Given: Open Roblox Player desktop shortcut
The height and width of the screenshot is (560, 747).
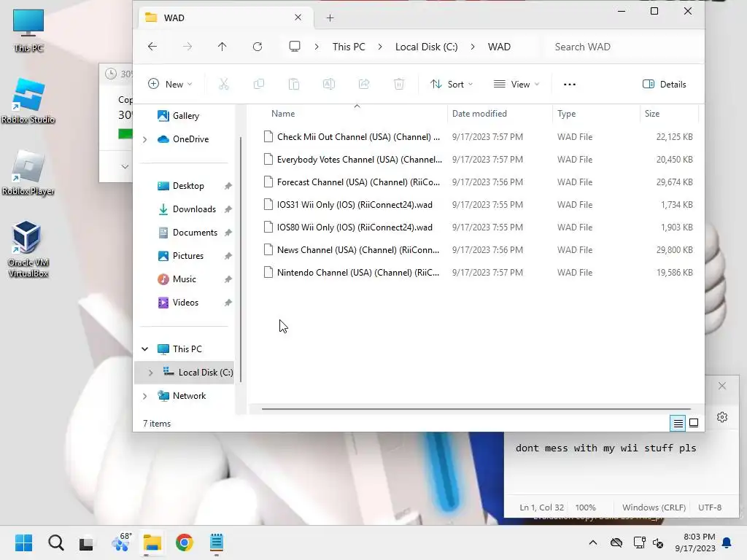Looking at the screenshot, I should pyautogui.click(x=28, y=172).
